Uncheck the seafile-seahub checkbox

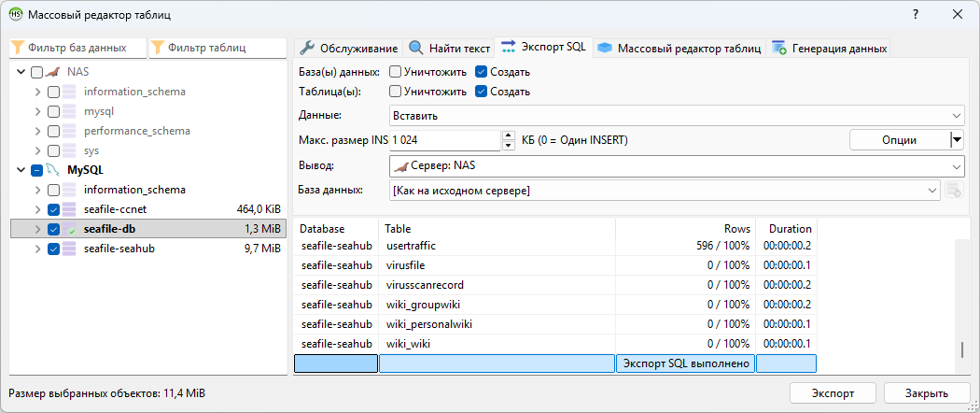(54, 249)
